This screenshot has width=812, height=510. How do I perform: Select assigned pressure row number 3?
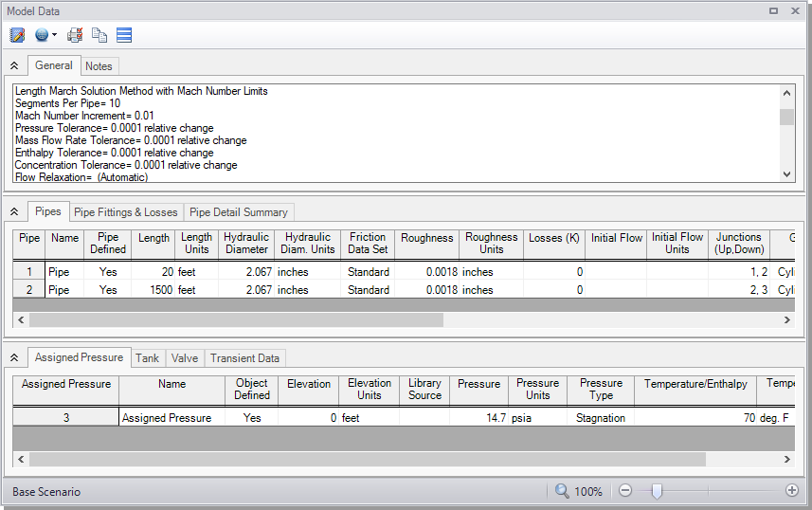click(66, 418)
